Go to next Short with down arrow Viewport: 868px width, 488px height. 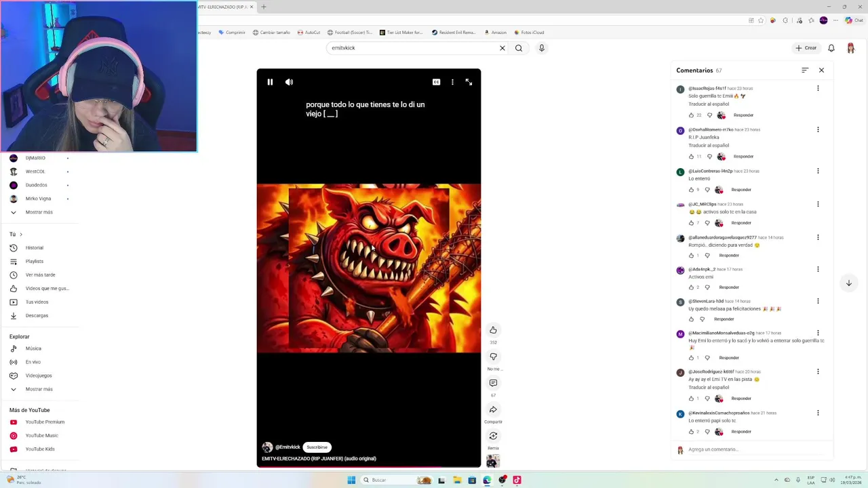click(x=848, y=283)
